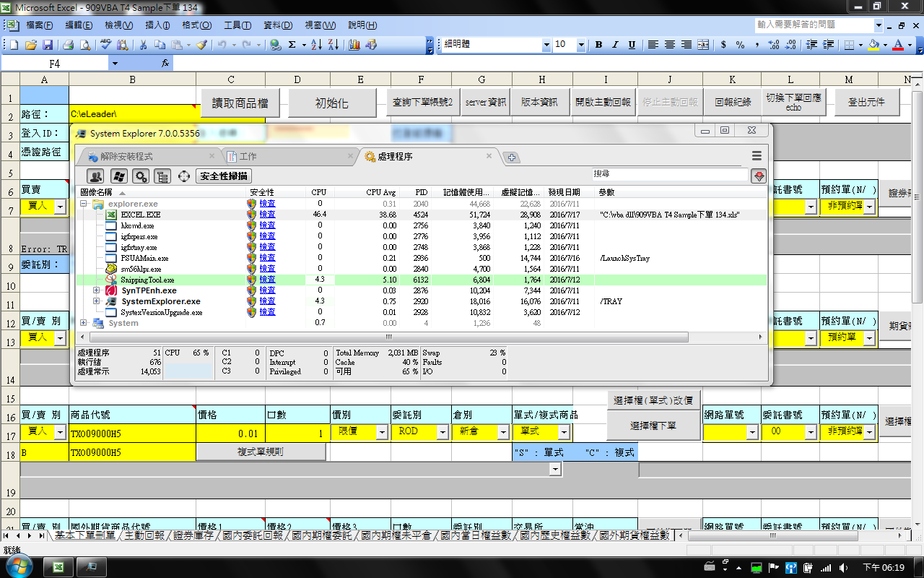Click the Format Painter brush icon
Screen dimensions: 924x578
tap(202, 45)
